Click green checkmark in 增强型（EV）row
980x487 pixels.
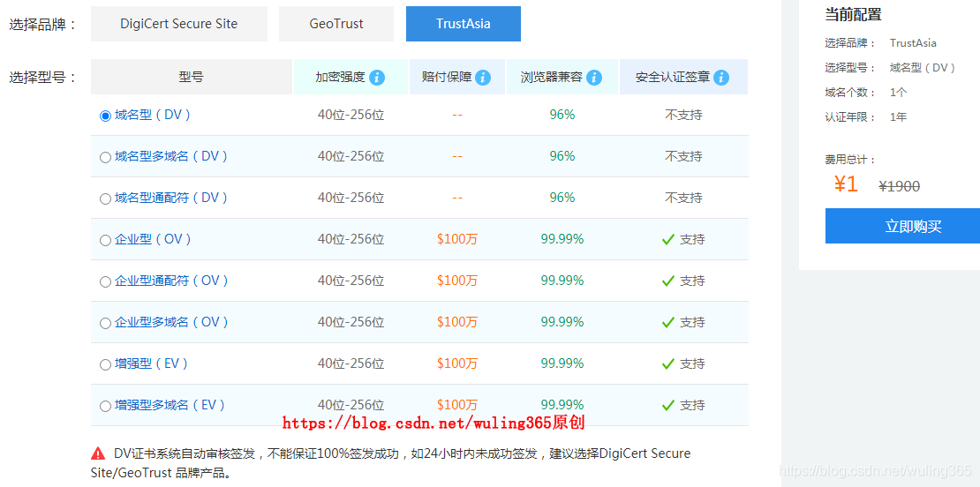(x=667, y=363)
